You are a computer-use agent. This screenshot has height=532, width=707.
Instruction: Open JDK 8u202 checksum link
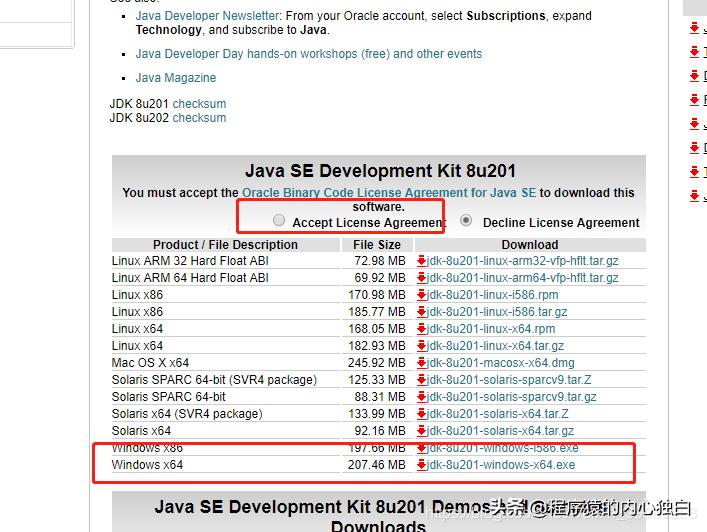click(199, 118)
